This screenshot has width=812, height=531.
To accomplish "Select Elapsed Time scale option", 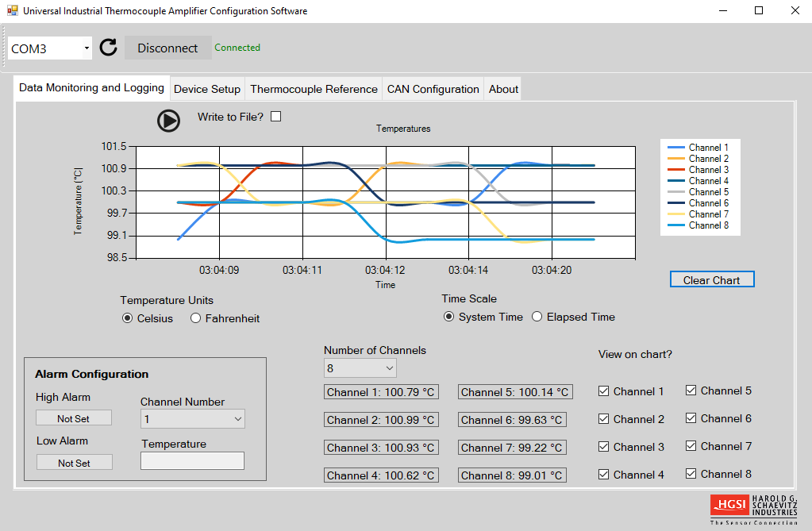I will click(537, 317).
